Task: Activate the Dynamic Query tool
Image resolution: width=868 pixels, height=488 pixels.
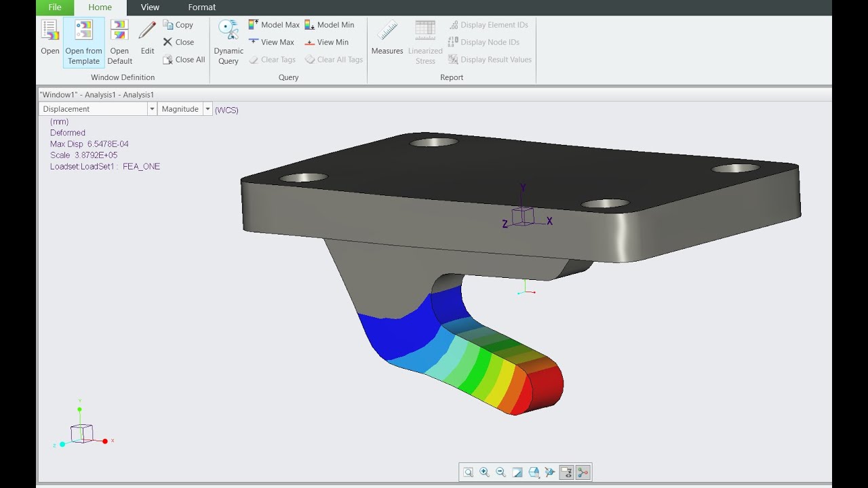Action: (x=229, y=42)
